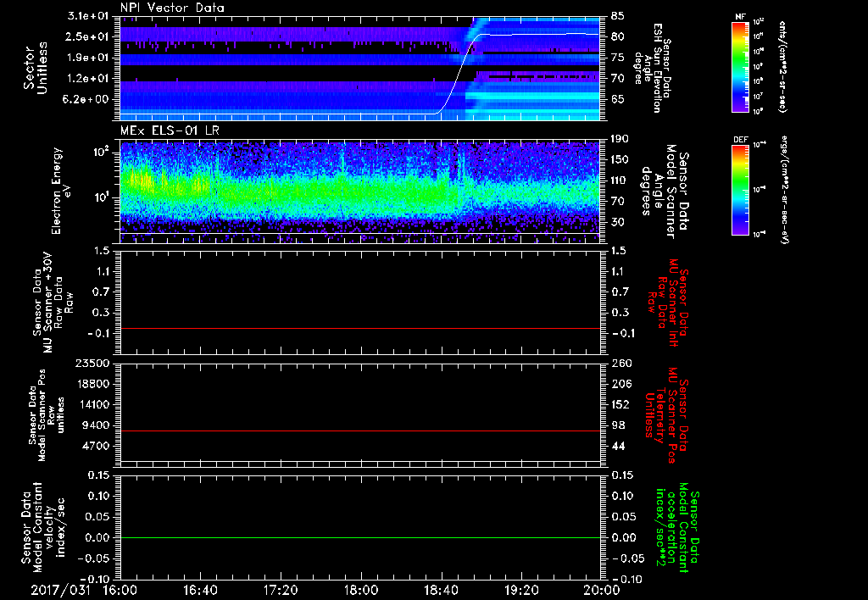868x600 pixels.
Task: Click the red 'MU Scanner Inh Raw Data' label
Action: [668, 303]
